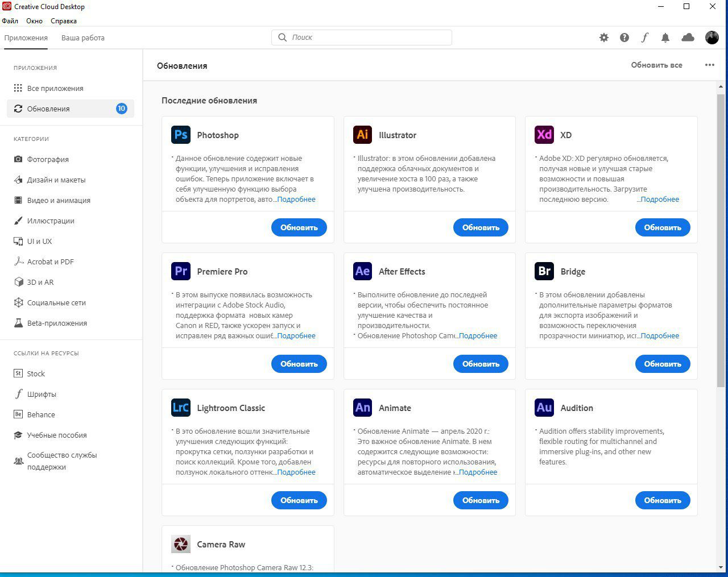
Task: Click the After Effects app icon
Action: coord(363,271)
